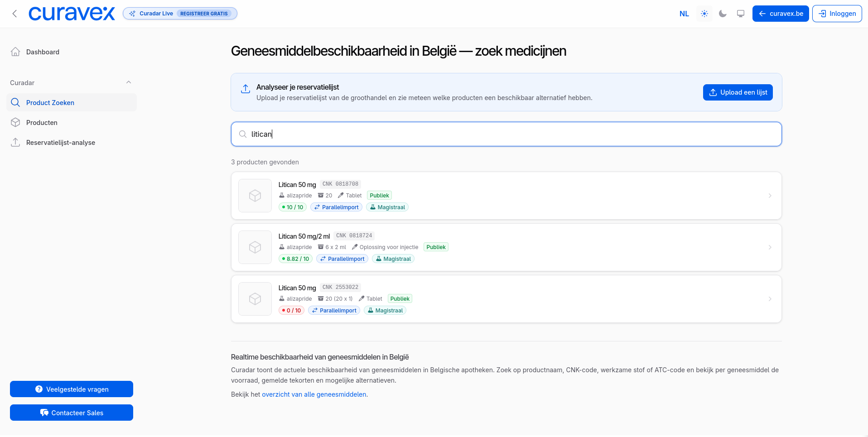
Task: Open overzicht van alle geneesmiddelen link
Action: 314,394
